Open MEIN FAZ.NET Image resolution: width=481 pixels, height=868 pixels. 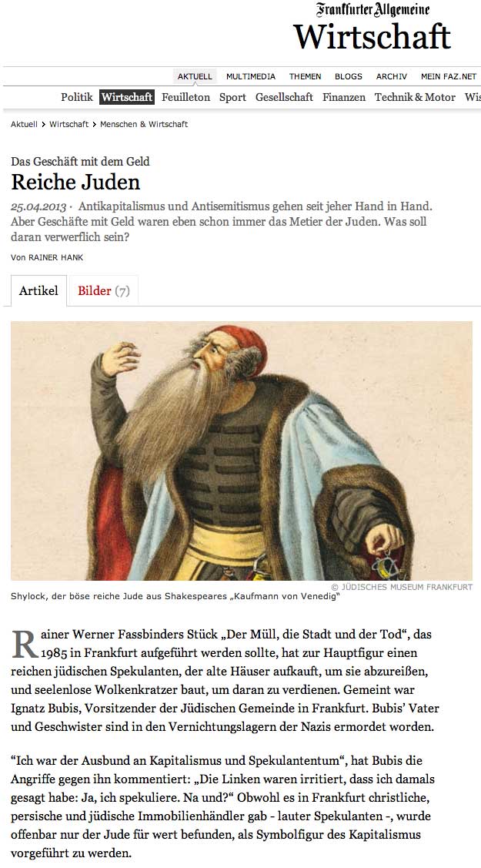pos(449,76)
